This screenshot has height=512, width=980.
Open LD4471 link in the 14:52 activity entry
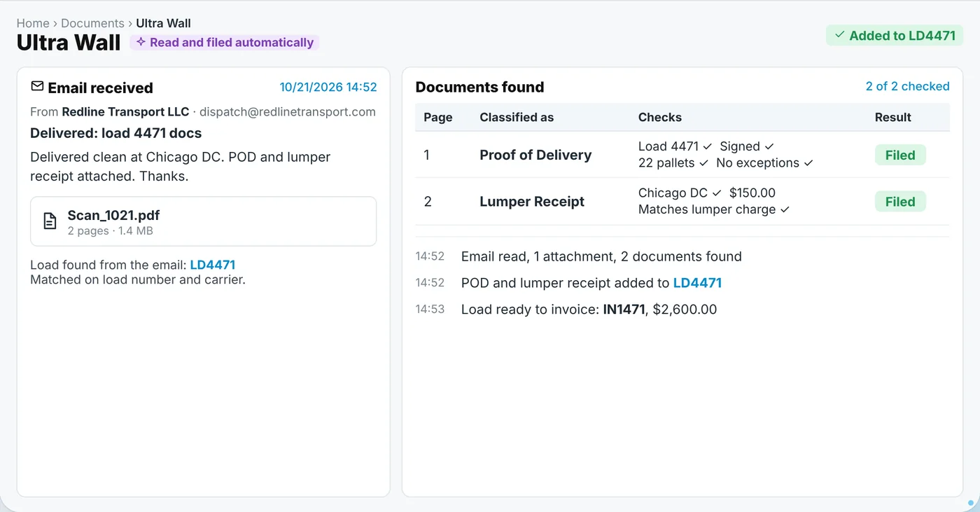(x=697, y=283)
